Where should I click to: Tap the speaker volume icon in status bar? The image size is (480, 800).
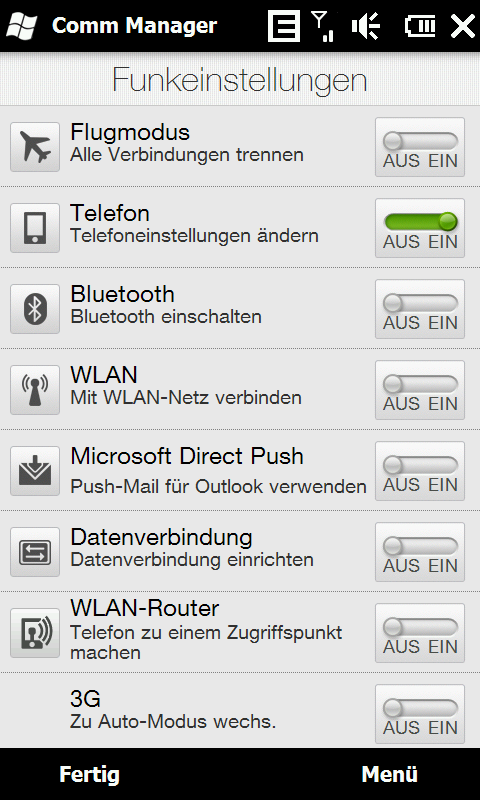click(366, 26)
